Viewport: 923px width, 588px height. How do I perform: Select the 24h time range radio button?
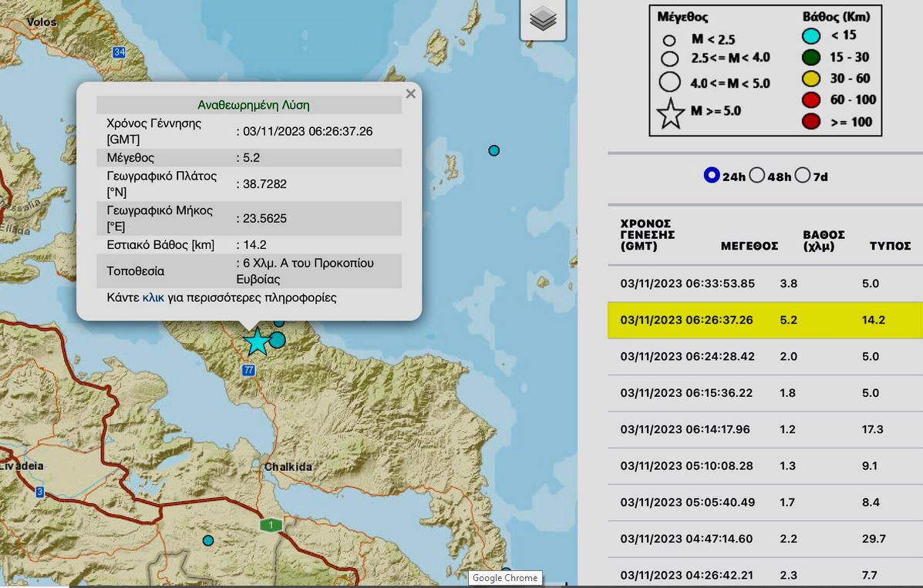[711, 176]
